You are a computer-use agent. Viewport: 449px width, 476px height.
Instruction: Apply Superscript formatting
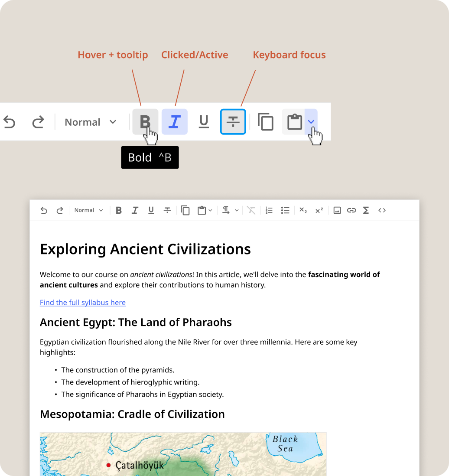pyautogui.click(x=319, y=210)
